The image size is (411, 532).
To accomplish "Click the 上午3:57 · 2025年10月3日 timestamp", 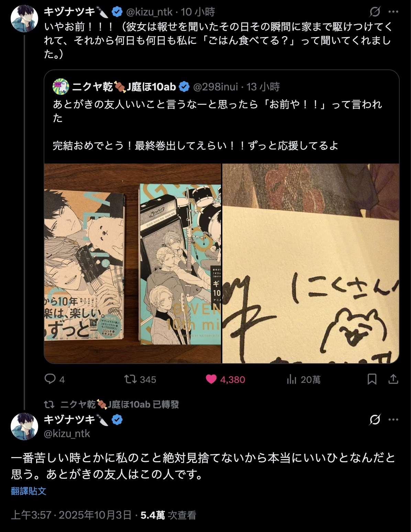I will 71,515.
